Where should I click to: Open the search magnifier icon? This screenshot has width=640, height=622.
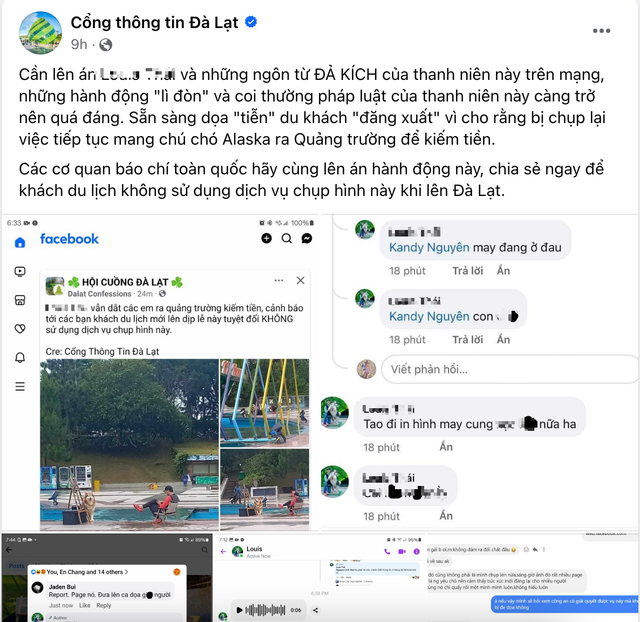[x=287, y=238]
